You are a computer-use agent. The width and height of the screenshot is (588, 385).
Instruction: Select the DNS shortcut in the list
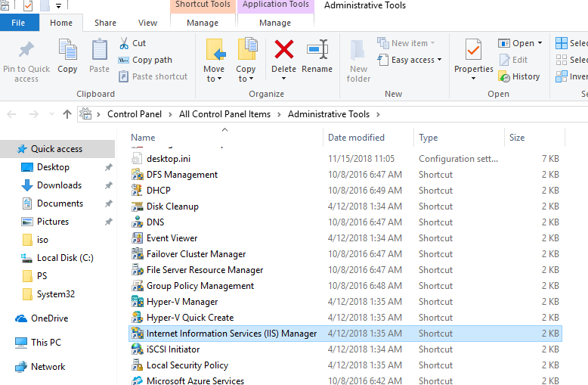click(x=155, y=222)
